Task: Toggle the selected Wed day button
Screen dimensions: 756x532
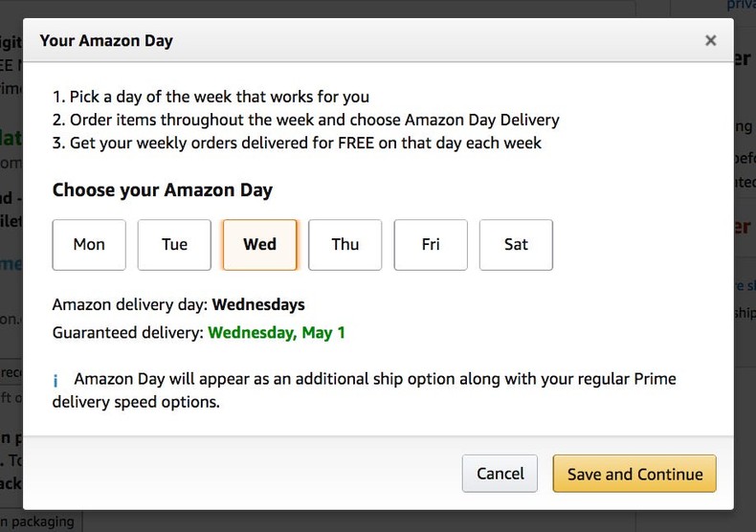Action: [x=259, y=244]
